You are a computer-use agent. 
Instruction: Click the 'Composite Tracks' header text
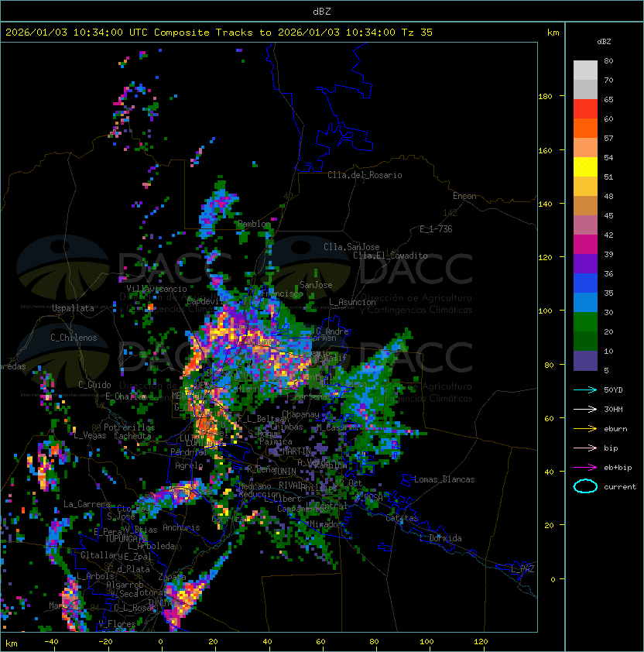coord(204,33)
